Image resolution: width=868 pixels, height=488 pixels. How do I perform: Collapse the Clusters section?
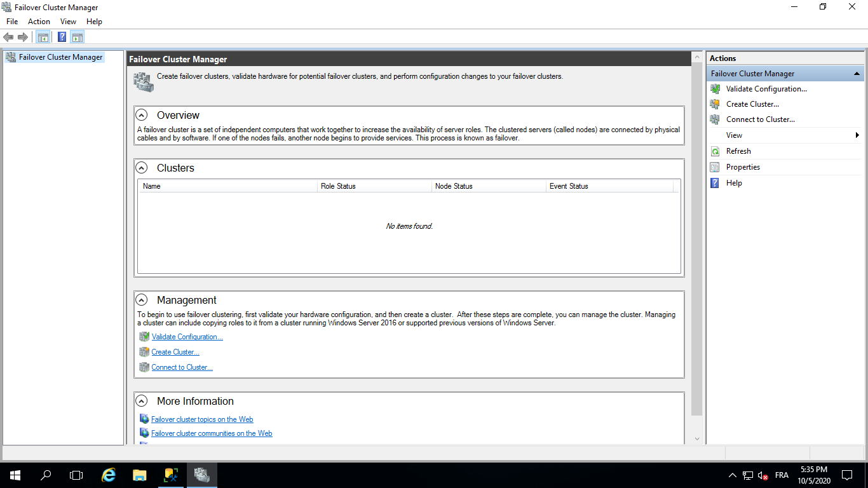pyautogui.click(x=143, y=168)
